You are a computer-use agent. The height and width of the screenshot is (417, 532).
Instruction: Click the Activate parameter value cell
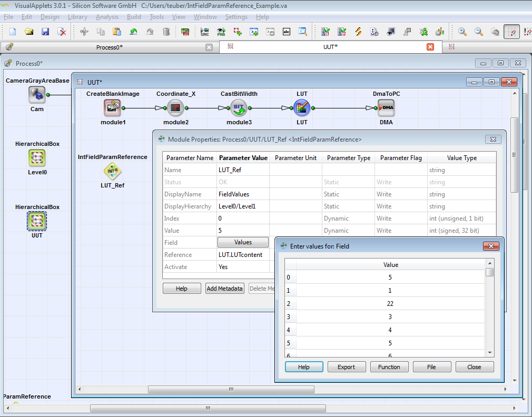[243, 267]
